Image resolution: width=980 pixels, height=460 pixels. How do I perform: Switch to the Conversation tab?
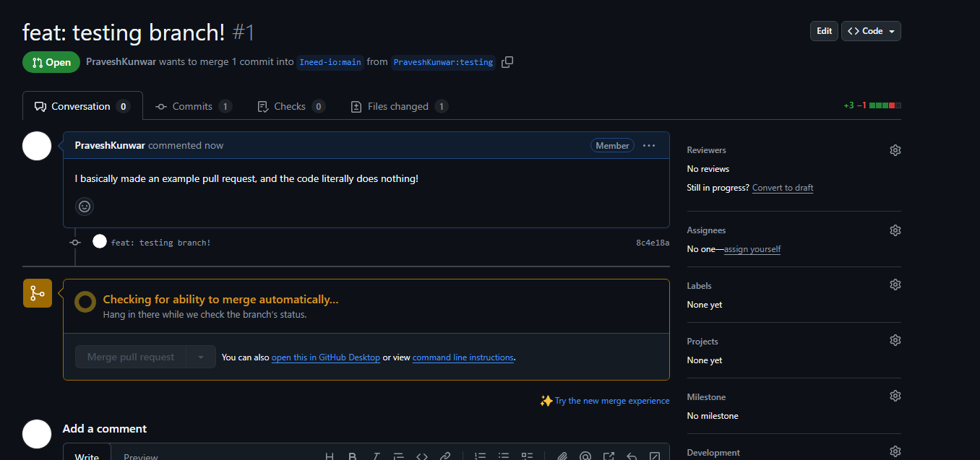coord(82,106)
